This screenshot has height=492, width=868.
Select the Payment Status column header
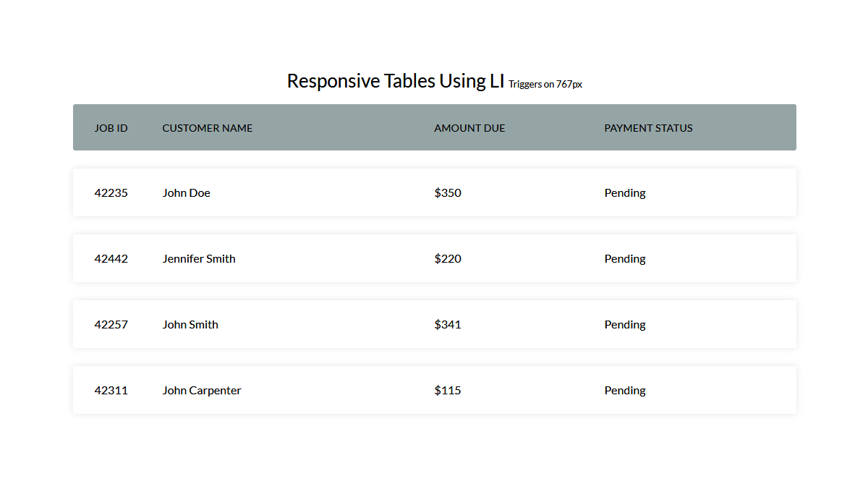(x=648, y=128)
